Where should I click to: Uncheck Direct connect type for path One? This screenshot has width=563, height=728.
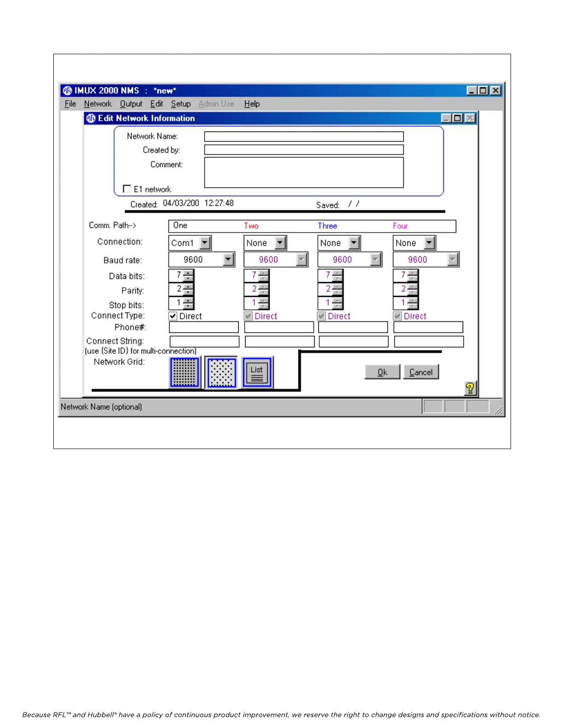pos(173,316)
